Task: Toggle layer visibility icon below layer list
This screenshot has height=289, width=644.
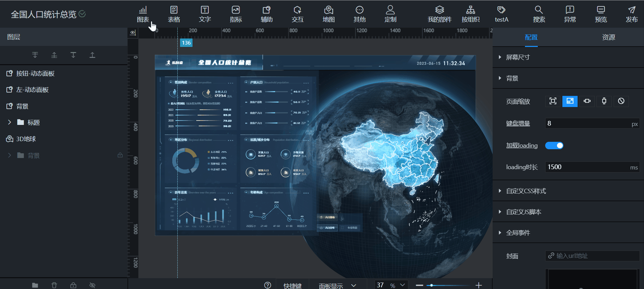Action: tap(92, 285)
